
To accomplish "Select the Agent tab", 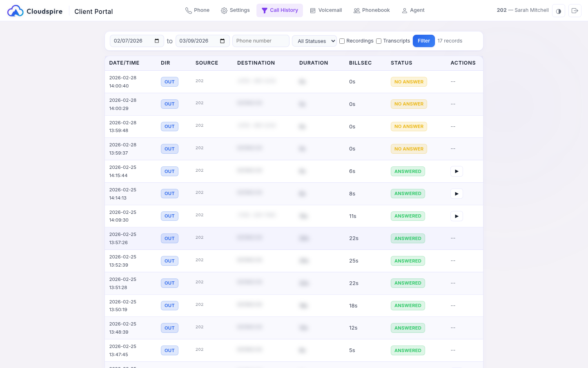I will coord(413,10).
